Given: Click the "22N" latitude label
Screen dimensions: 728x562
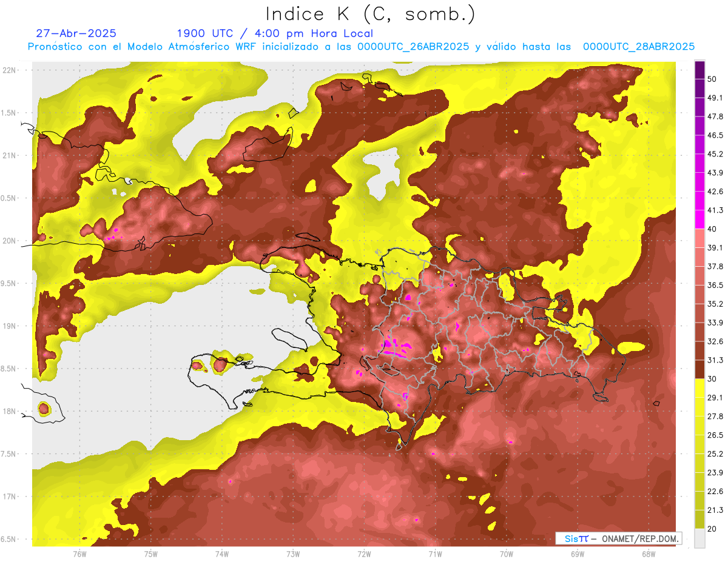Looking at the screenshot, I should (10, 70).
